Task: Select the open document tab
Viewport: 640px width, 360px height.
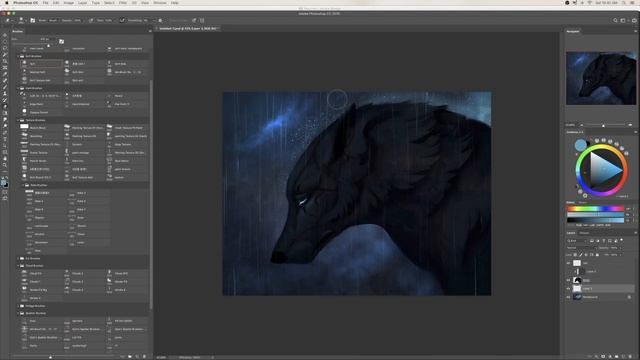Action: tap(188, 29)
